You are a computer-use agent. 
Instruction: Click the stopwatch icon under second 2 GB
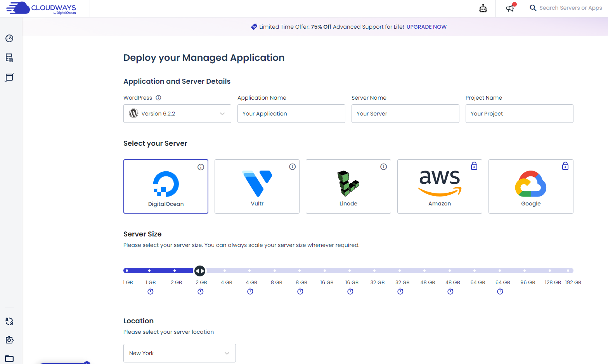pyautogui.click(x=201, y=291)
